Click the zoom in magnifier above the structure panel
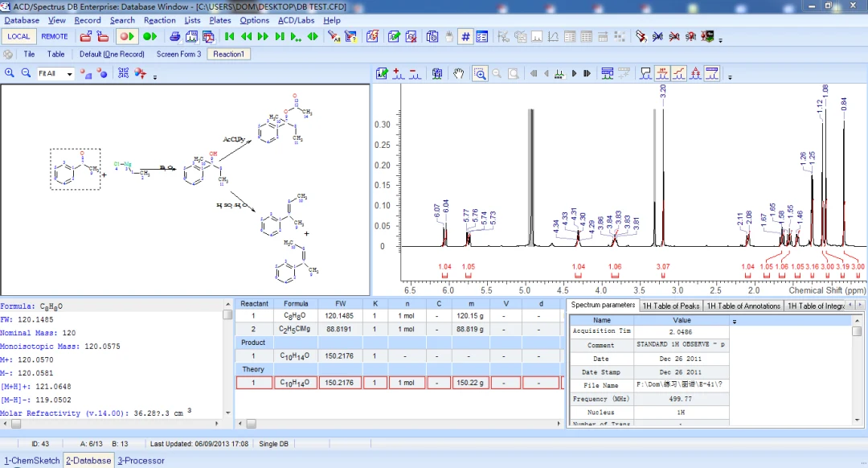This screenshot has height=468, width=868. [10, 73]
